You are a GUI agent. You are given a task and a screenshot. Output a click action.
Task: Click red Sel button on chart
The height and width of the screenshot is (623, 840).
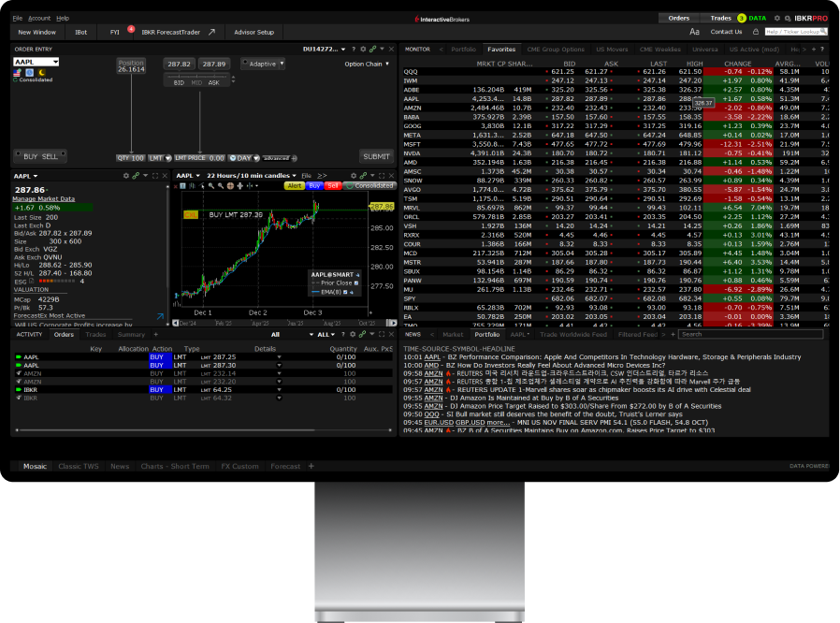pos(333,185)
